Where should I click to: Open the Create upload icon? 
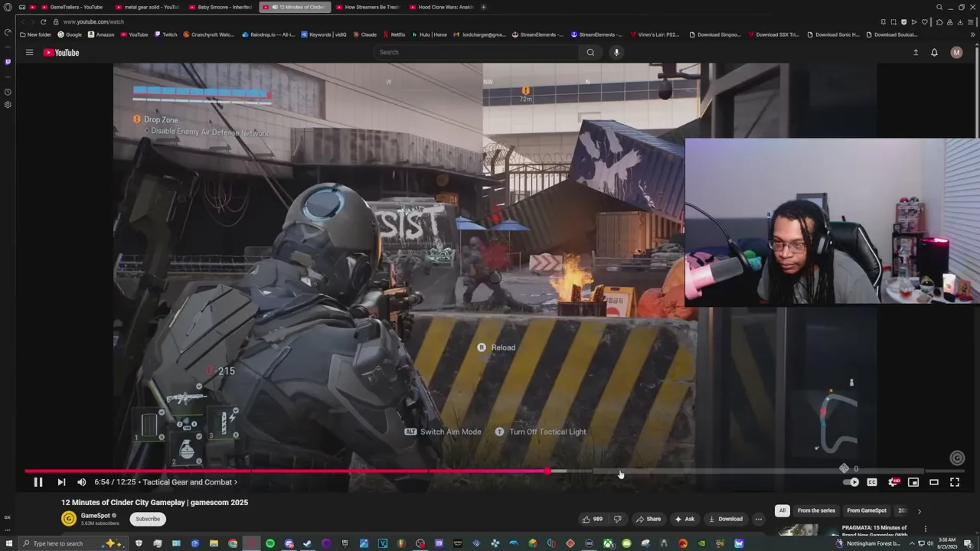[916, 52]
